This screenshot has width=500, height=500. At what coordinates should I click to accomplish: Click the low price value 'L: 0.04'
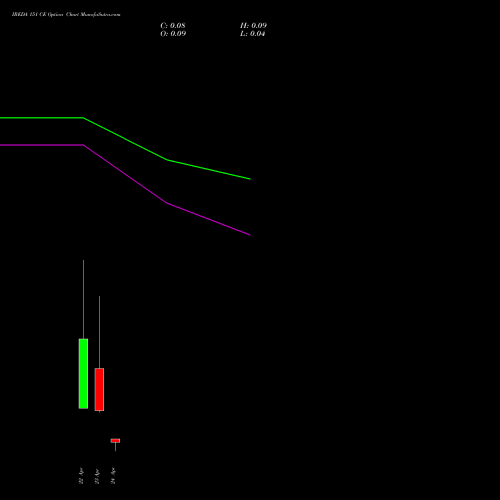pyautogui.click(x=253, y=34)
